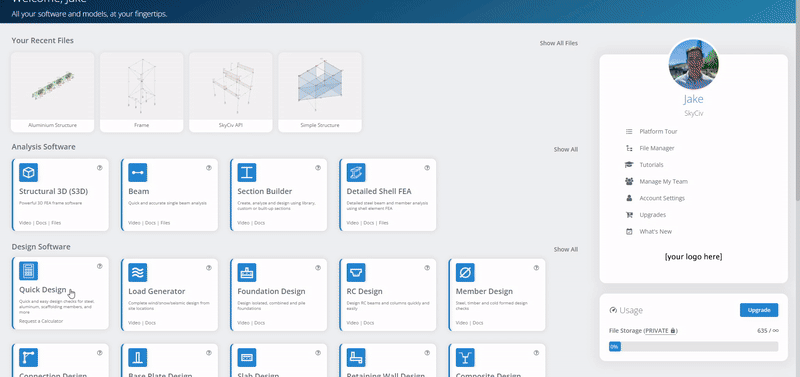This screenshot has height=377, width=800.
Task: Click the Structural 3D (S3D) title text
Action: tap(54, 191)
